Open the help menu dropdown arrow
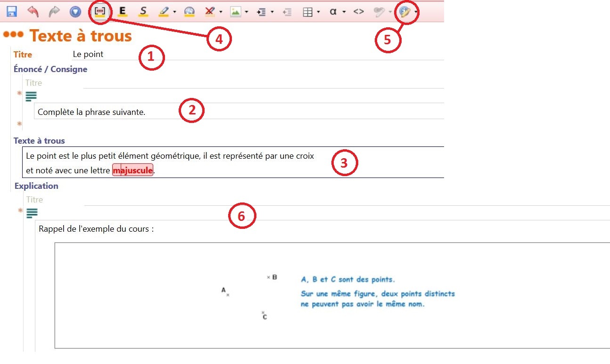Screen dimensions: 610x364 417,11
